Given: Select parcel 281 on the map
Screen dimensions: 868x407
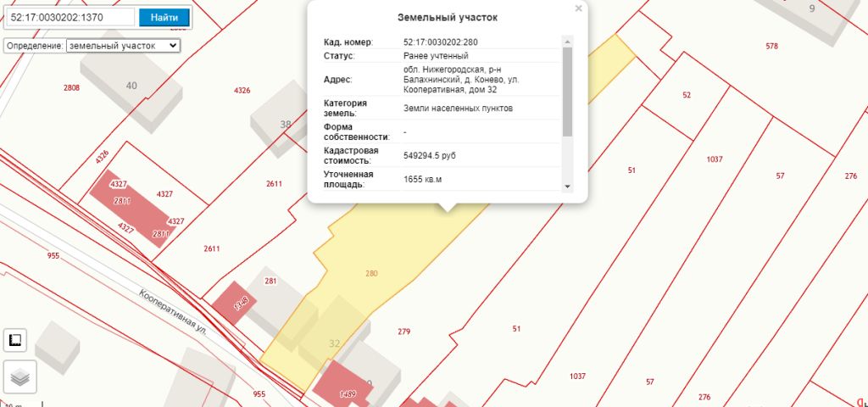Looking at the screenshot, I should point(270,282).
